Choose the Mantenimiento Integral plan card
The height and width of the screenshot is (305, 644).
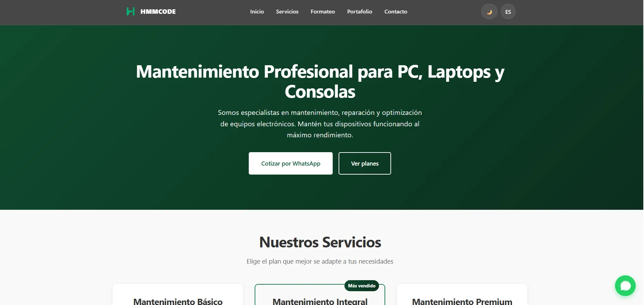click(x=320, y=295)
